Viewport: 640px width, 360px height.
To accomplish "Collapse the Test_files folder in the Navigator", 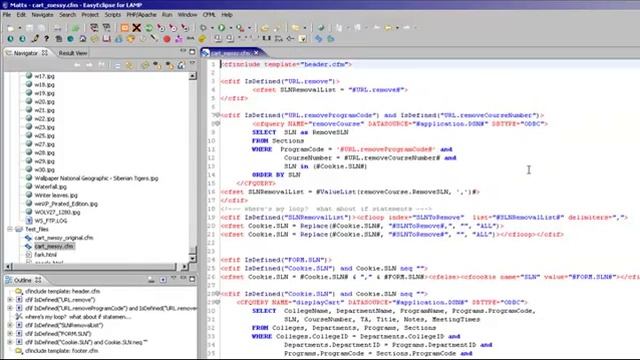I will click(10, 229).
